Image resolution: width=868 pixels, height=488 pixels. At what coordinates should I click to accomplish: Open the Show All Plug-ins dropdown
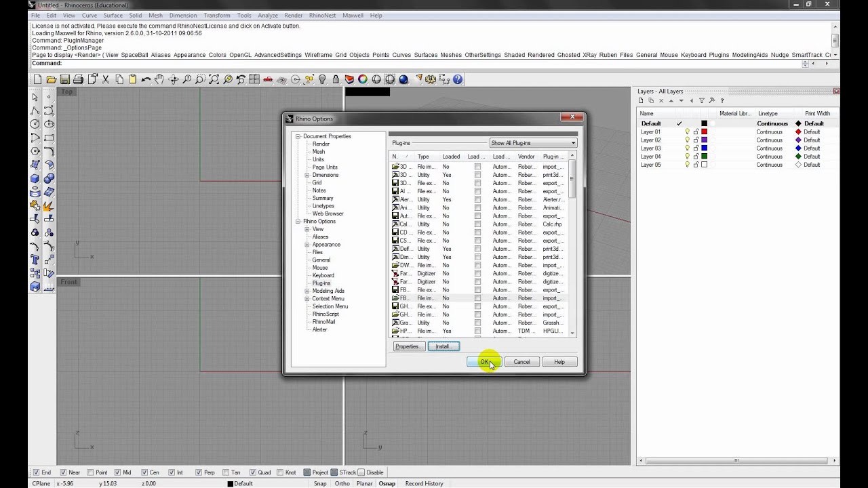coord(533,143)
